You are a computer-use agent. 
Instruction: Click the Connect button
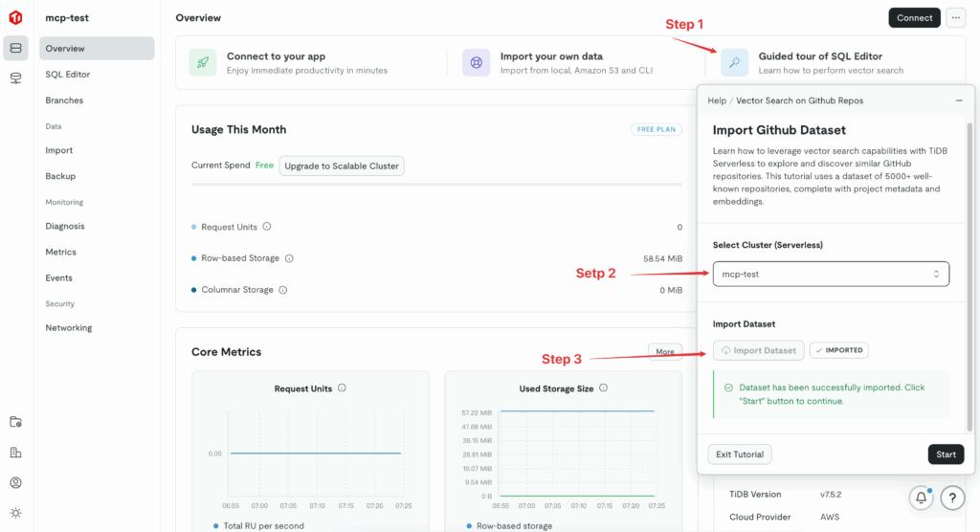pos(914,17)
